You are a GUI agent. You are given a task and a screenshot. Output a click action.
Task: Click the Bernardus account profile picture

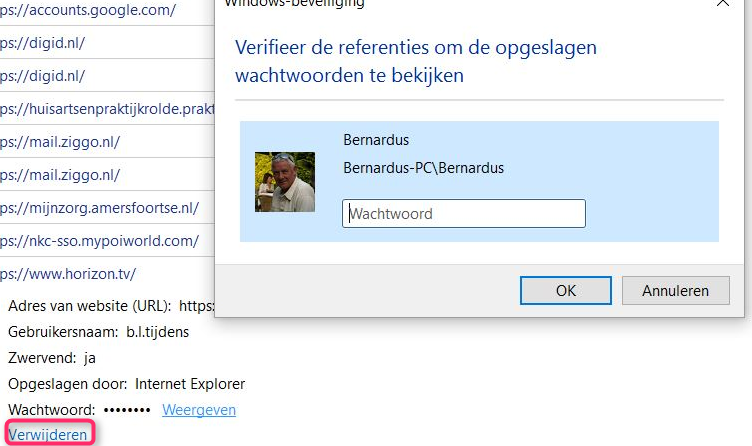tap(285, 182)
